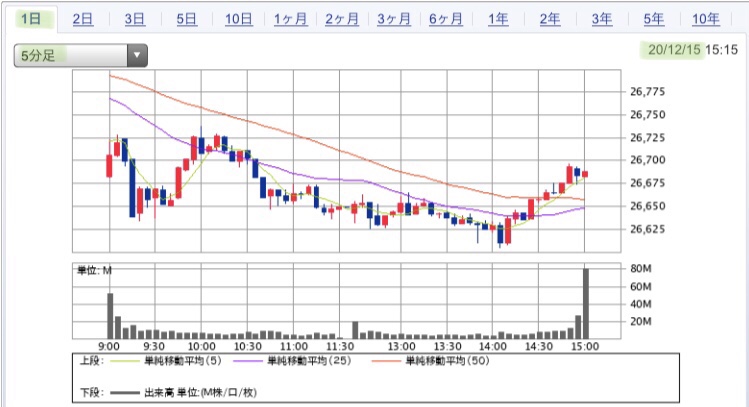Click the 11:00 time axis label

click(x=293, y=347)
